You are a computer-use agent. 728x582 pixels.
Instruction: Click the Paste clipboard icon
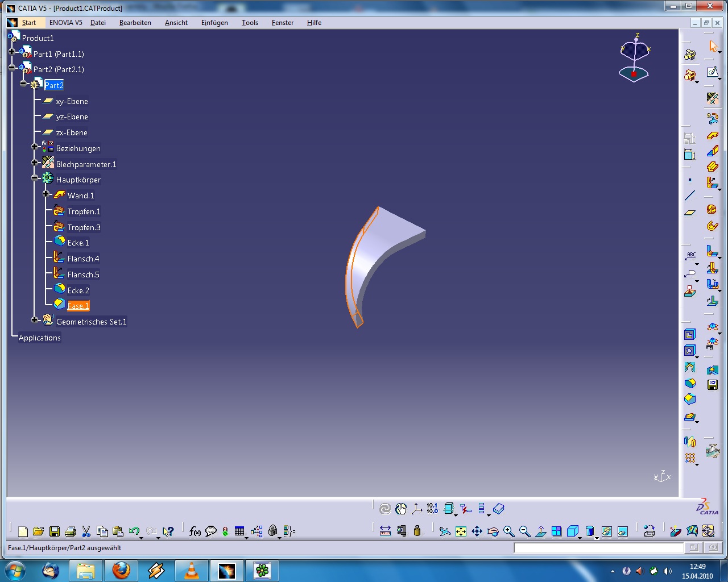tap(118, 531)
